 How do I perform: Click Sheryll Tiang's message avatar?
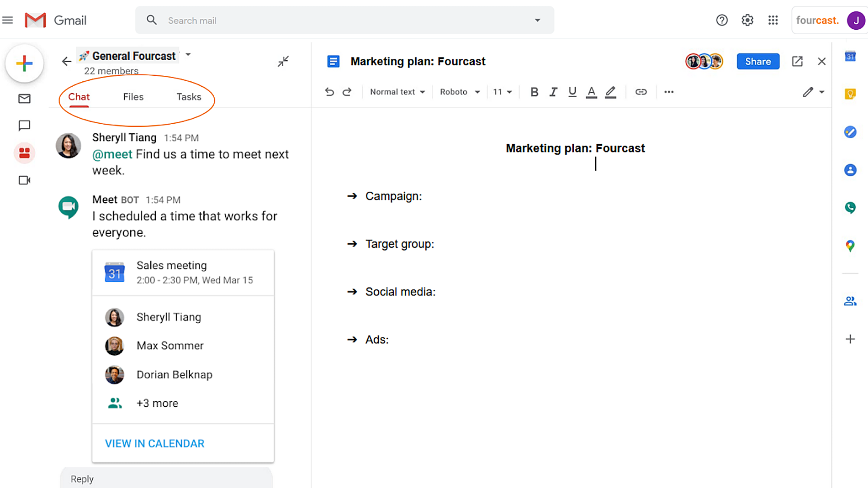pos(69,146)
